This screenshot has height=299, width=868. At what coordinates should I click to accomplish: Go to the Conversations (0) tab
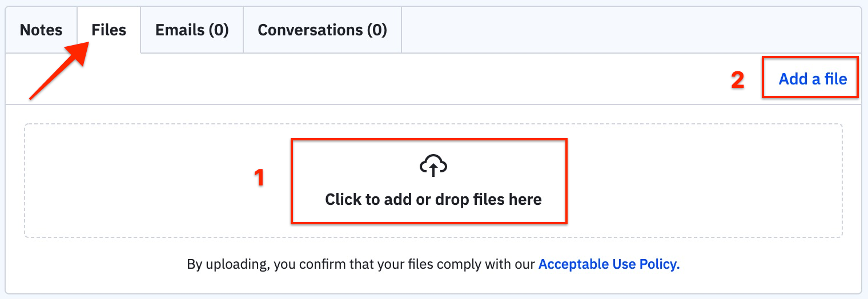point(322,30)
